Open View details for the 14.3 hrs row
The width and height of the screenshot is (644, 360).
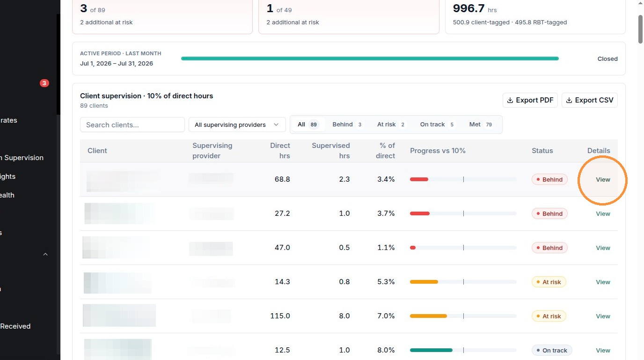pos(603,282)
